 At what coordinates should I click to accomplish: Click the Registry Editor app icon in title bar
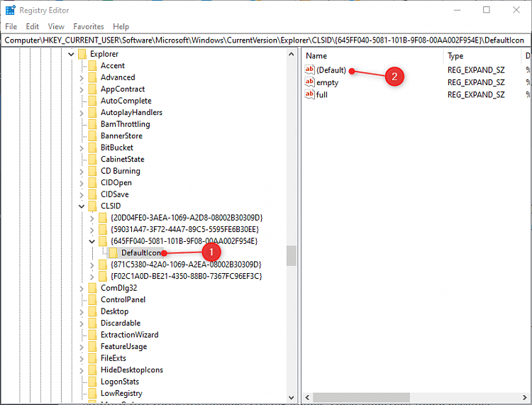pos(11,10)
